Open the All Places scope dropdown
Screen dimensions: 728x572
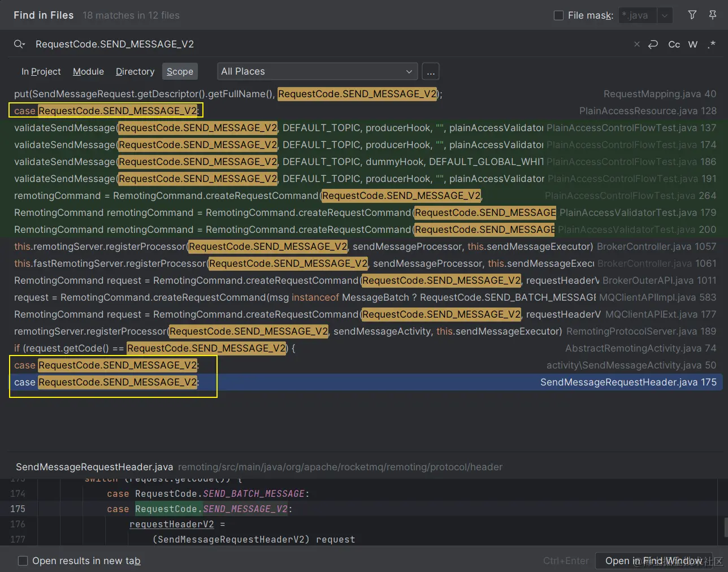coord(318,71)
